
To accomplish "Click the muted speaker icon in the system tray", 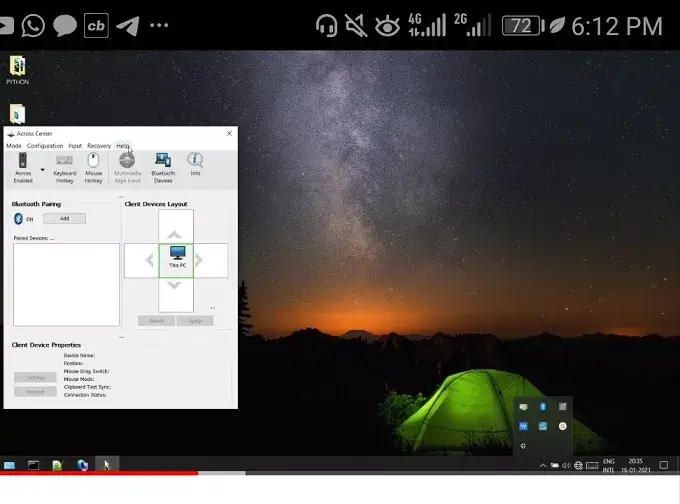I will point(566,465).
